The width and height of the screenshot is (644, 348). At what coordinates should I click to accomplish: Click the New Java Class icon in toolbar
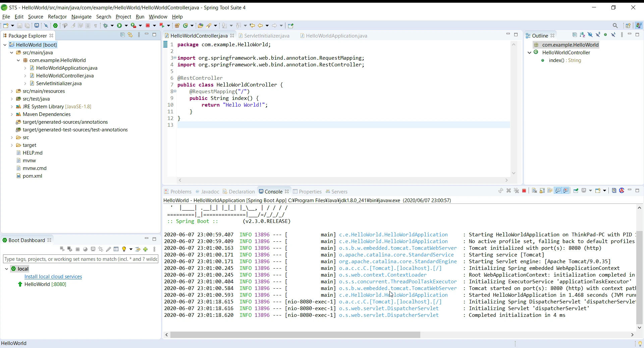185,25
